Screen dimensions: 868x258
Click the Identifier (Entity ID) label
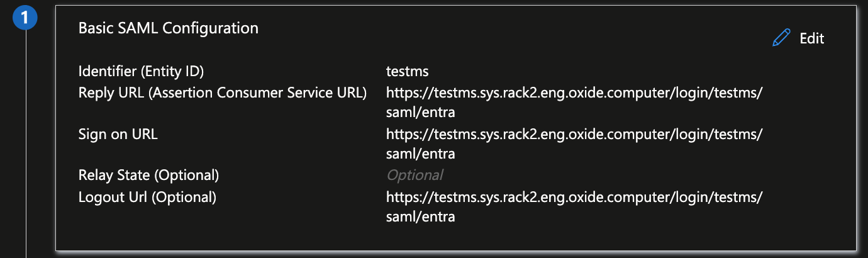click(141, 71)
